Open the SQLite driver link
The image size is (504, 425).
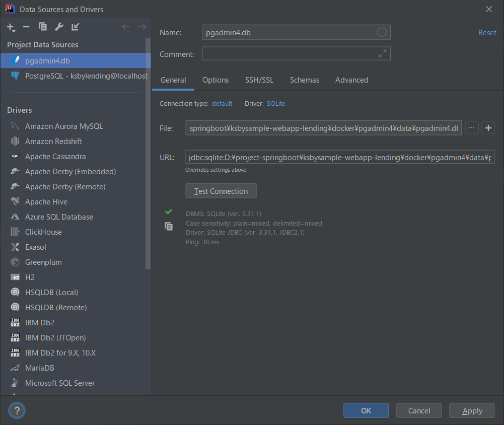(x=276, y=104)
